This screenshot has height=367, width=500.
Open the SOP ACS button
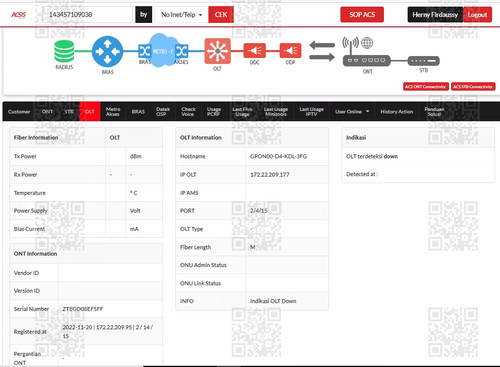click(362, 15)
